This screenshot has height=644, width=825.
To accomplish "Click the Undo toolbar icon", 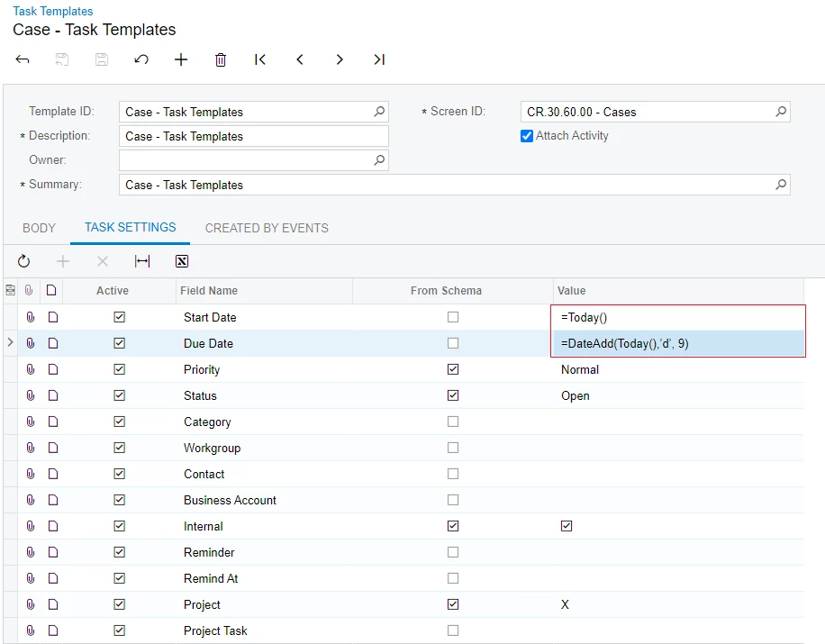I will tap(141, 59).
